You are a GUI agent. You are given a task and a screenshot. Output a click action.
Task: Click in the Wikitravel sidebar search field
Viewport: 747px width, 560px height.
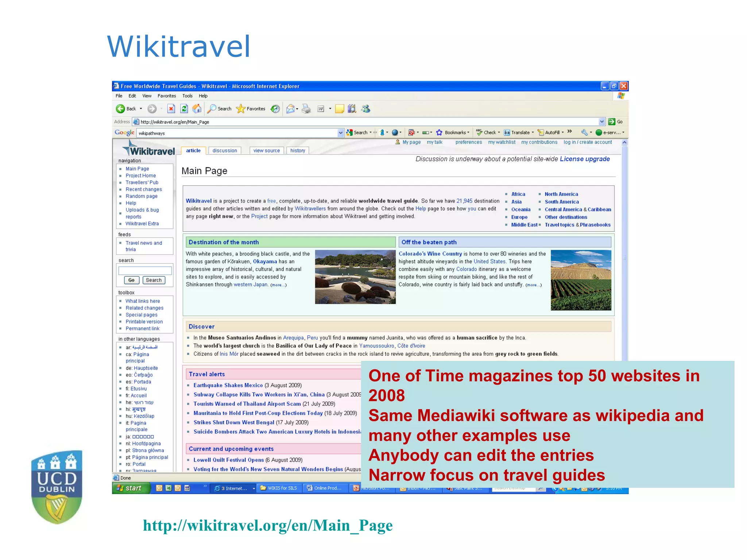point(145,271)
